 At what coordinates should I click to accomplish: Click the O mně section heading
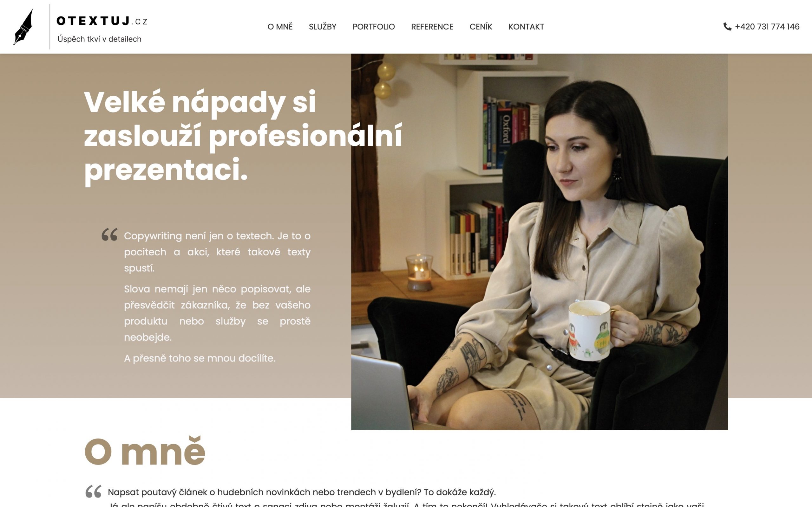pos(145,451)
